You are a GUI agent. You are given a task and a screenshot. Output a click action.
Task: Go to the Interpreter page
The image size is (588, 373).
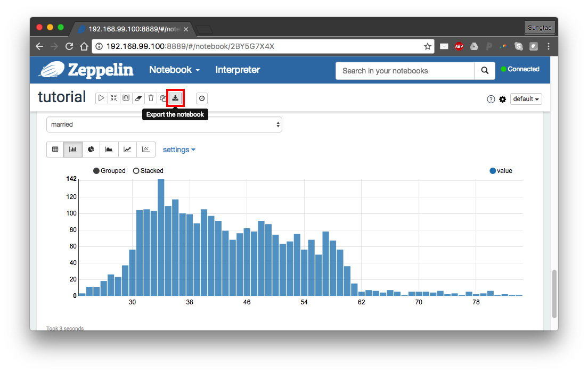click(238, 70)
